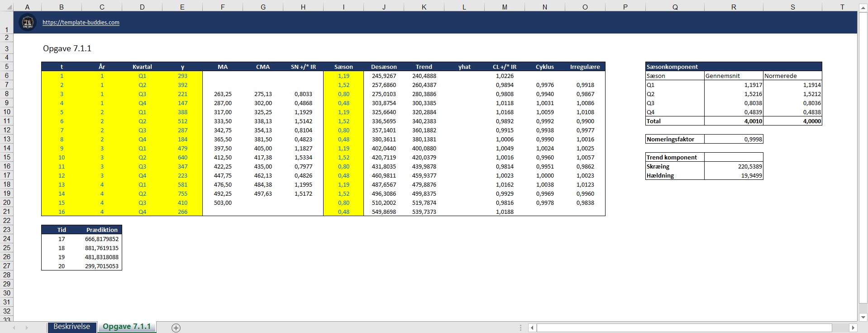Select the Skræing value cell 220,5389
Viewport: 868px width, 333px height.
click(734, 166)
